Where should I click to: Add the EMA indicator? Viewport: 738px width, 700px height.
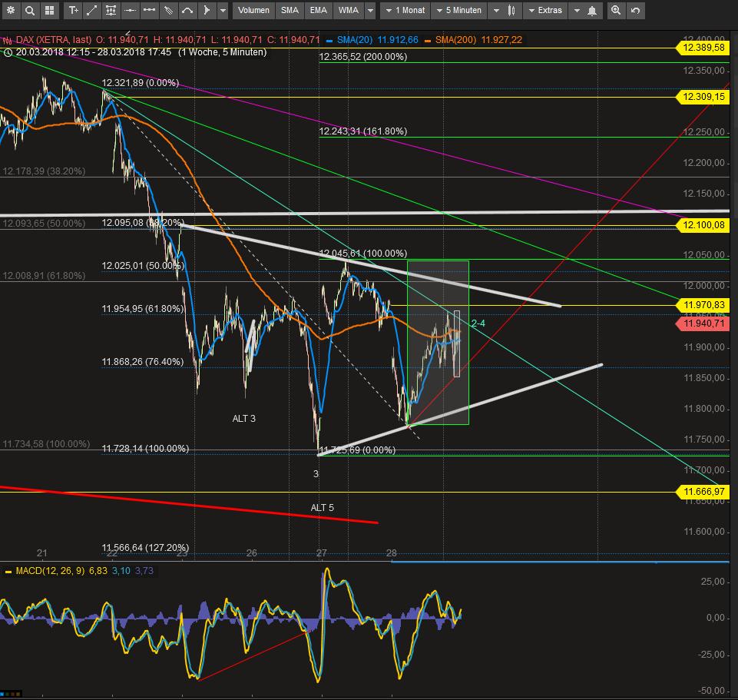(x=318, y=10)
